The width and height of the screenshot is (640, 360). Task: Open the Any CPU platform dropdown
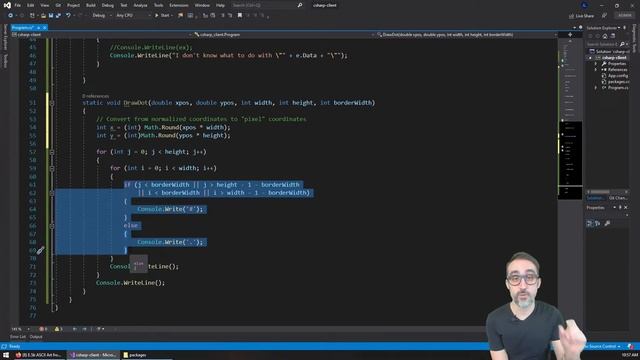pyautogui.click(x=133, y=16)
